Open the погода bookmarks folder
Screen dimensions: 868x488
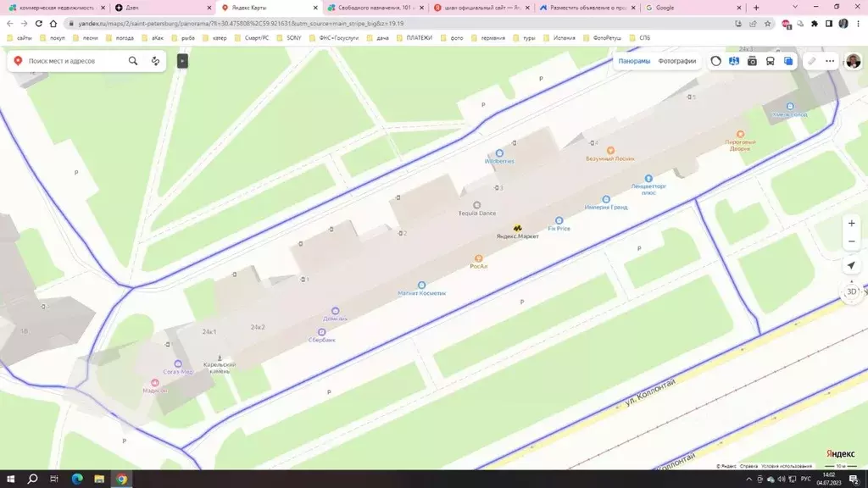click(120, 38)
